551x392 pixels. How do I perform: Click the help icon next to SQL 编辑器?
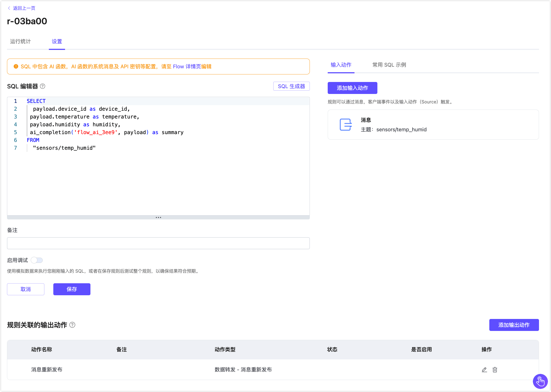point(43,86)
